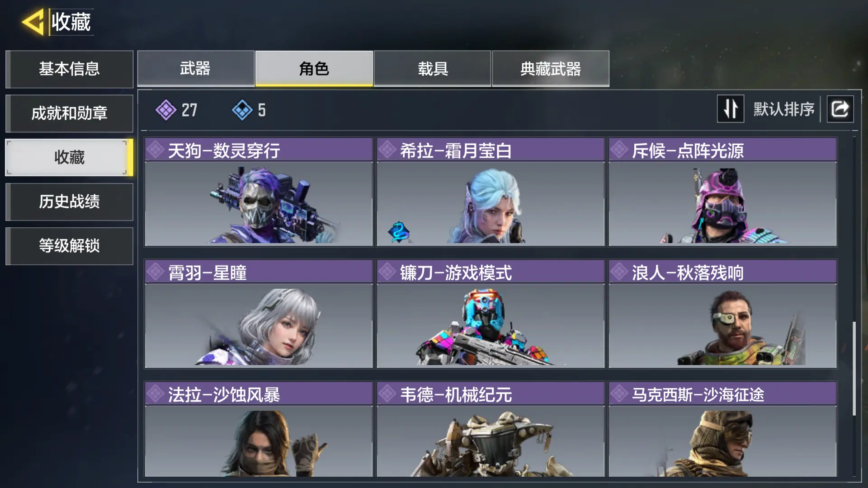
Task: Open the 等级解锁 section
Action: (69, 246)
